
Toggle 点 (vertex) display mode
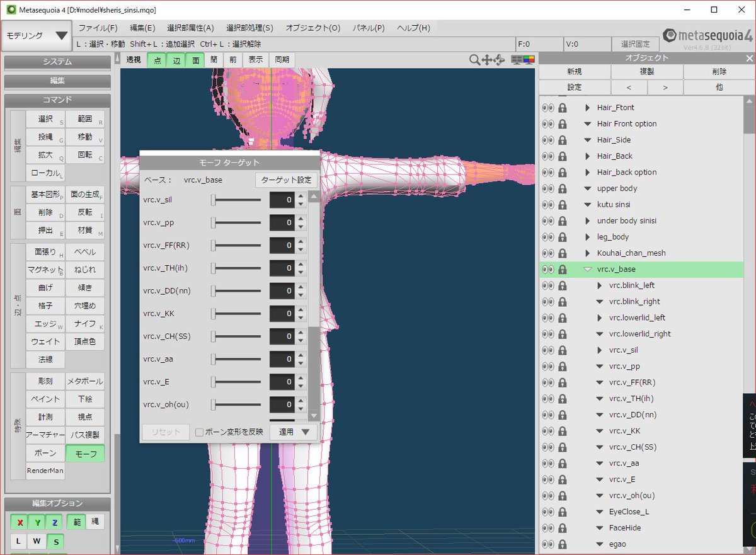pyautogui.click(x=157, y=60)
